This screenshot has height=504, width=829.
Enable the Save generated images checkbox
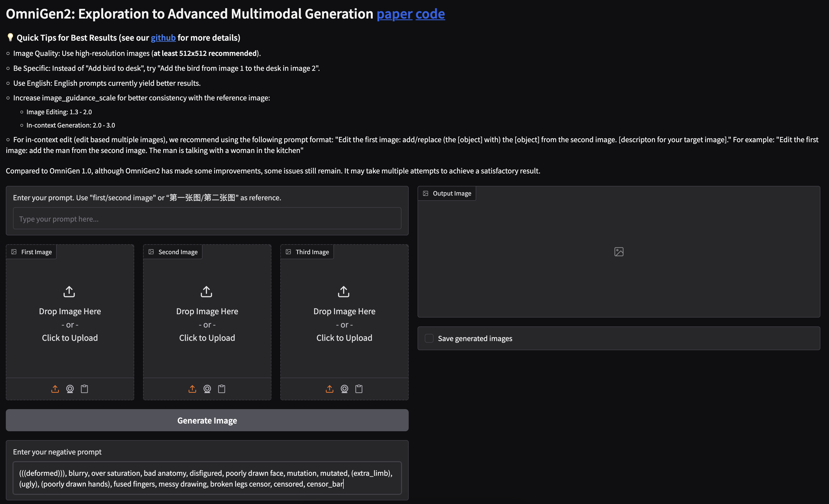click(x=429, y=339)
